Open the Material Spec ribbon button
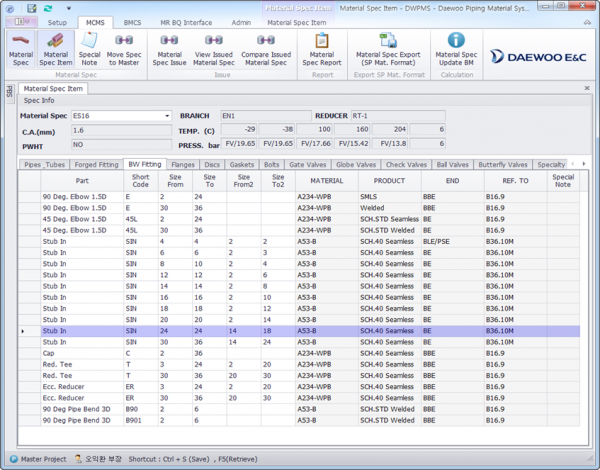The image size is (600, 470). pyautogui.click(x=20, y=48)
